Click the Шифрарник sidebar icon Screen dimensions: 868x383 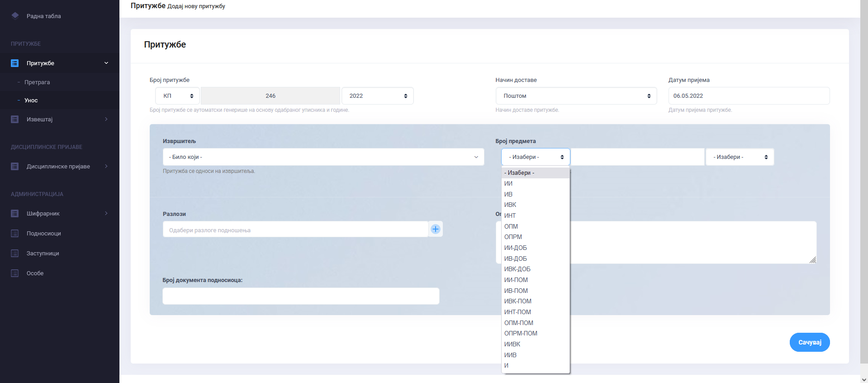click(15, 214)
